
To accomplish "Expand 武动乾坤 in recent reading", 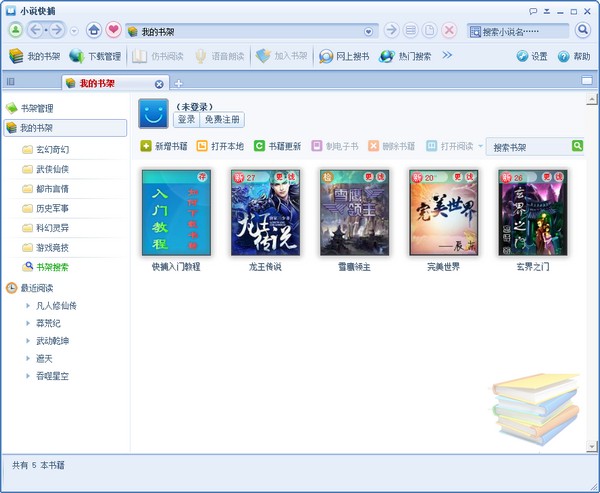I will pos(28,341).
